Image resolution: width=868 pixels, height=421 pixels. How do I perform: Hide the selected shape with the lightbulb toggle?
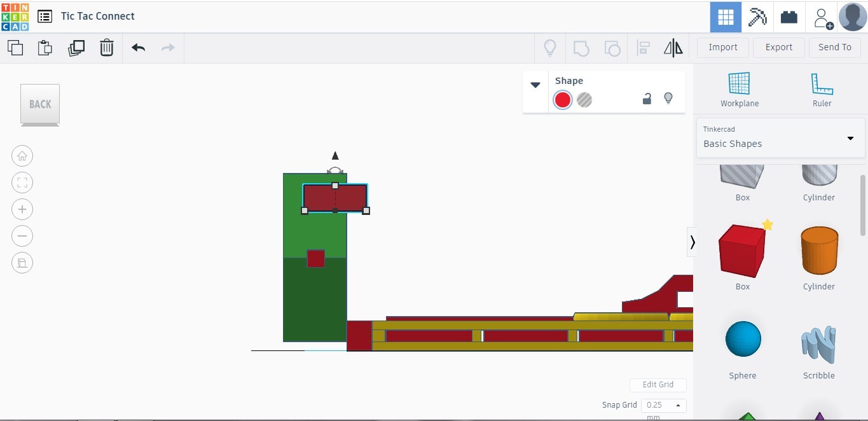coord(668,98)
